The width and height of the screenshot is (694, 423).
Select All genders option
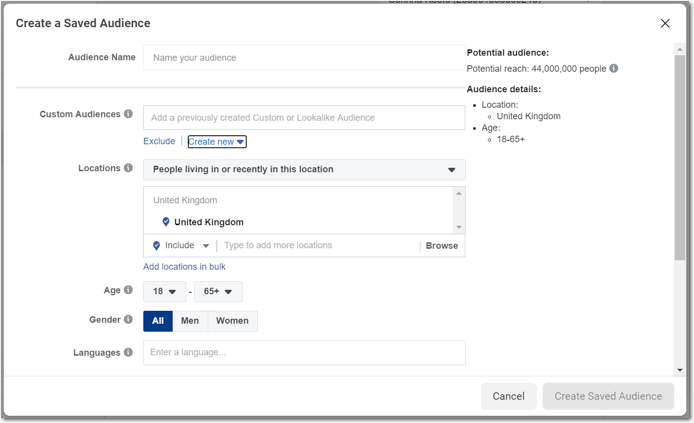tap(158, 321)
